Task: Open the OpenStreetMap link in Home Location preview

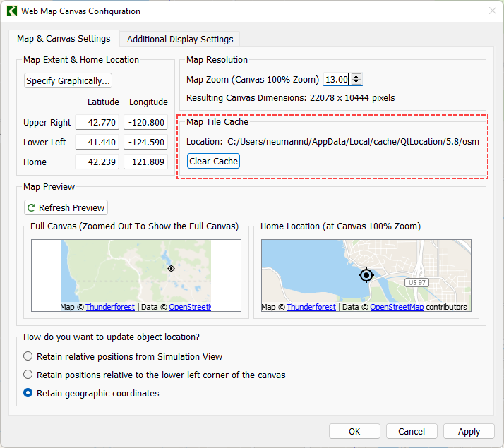Action: [397, 307]
